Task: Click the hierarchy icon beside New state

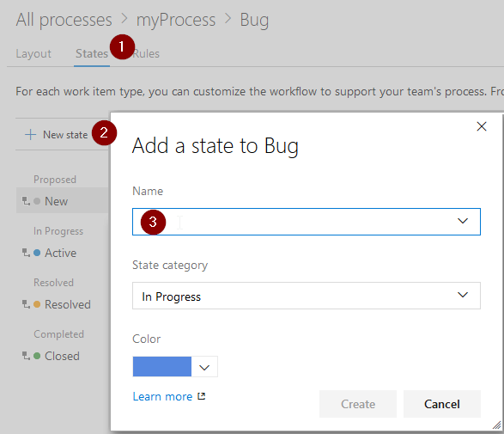Action: tap(26, 201)
